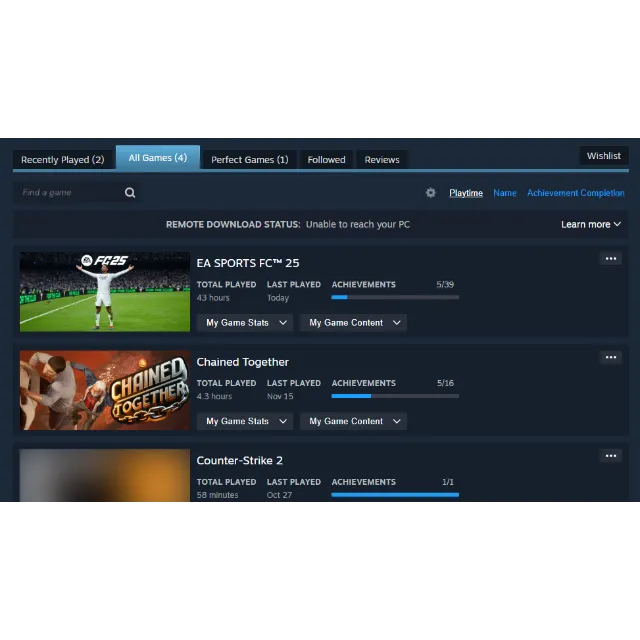Select the All Games tab
The image size is (640, 640).
[x=157, y=158]
